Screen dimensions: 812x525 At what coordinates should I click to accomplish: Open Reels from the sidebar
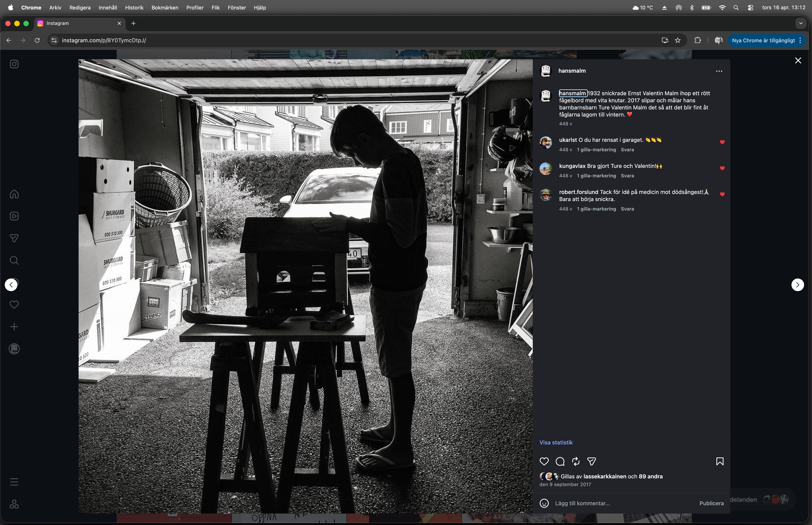14,216
